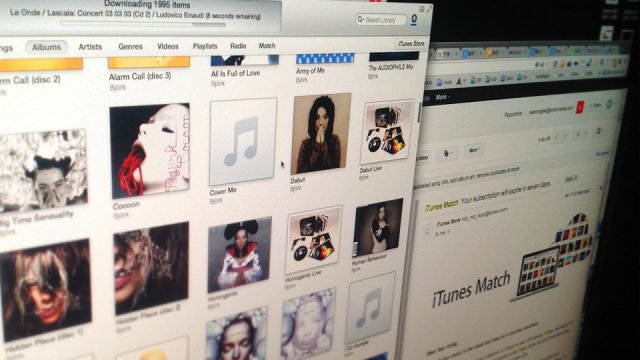The width and height of the screenshot is (640, 360).
Task: Click the sender avatar in iTunes Match email
Action: pos(427,230)
